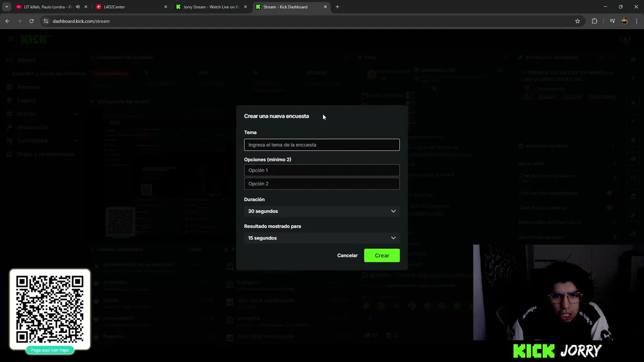Open the Chrome three-dot menu
The image size is (644, 362).
click(637, 21)
